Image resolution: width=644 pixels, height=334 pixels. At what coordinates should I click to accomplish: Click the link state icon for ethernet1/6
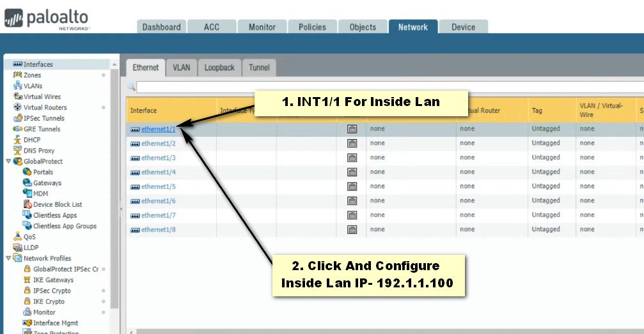click(x=352, y=201)
